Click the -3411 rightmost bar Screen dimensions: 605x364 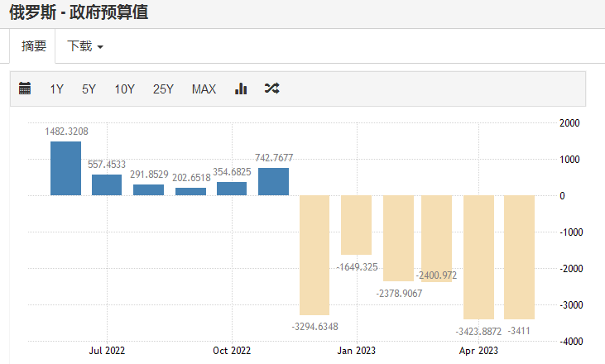[520, 257]
